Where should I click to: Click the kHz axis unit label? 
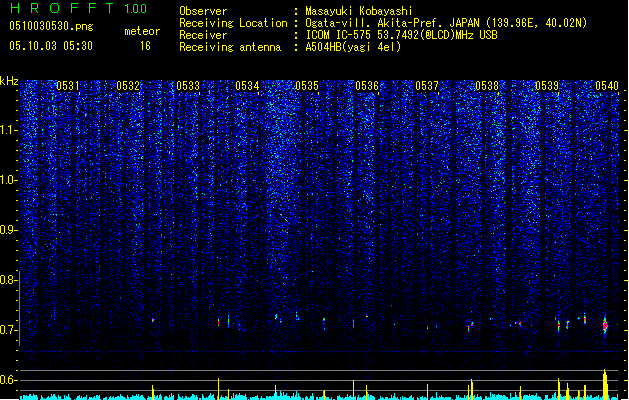click(9, 81)
